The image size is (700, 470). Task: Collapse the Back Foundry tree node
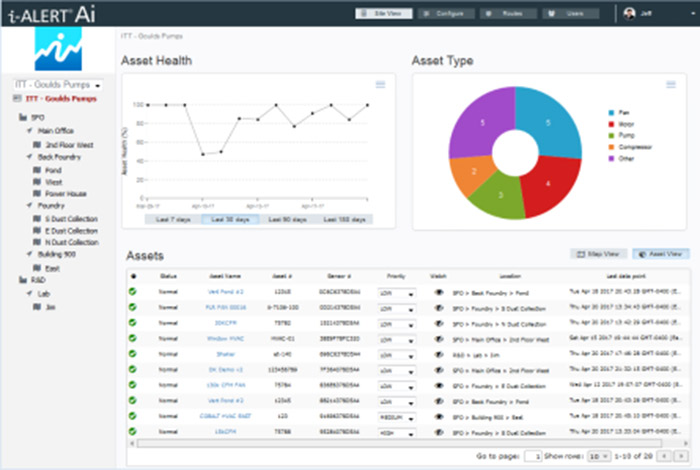pyautogui.click(x=29, y=157)
